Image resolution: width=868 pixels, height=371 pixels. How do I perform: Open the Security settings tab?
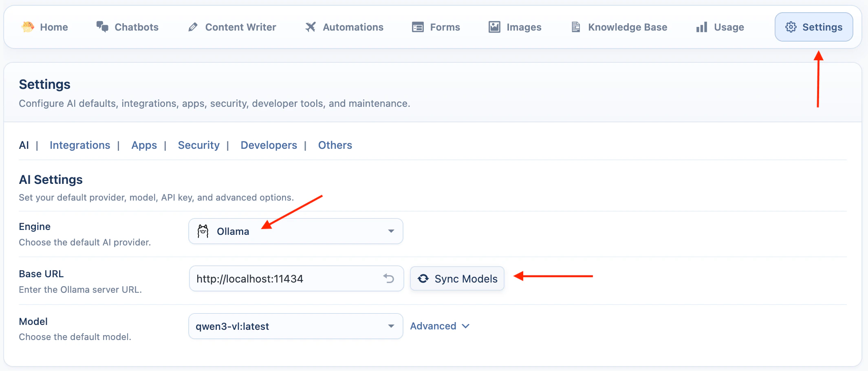pos(198,145)
